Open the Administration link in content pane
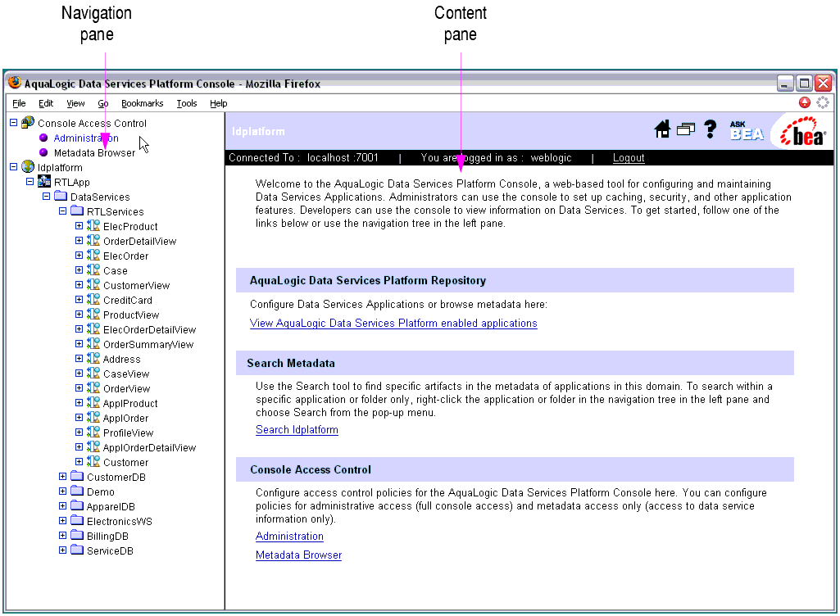The image size is (840, 616). click(x=289, y=537)
